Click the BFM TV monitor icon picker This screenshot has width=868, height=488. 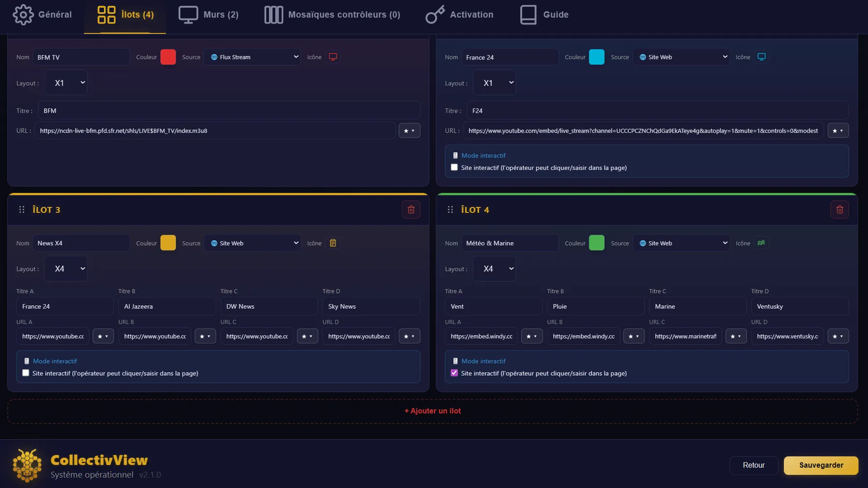point(333,57)
